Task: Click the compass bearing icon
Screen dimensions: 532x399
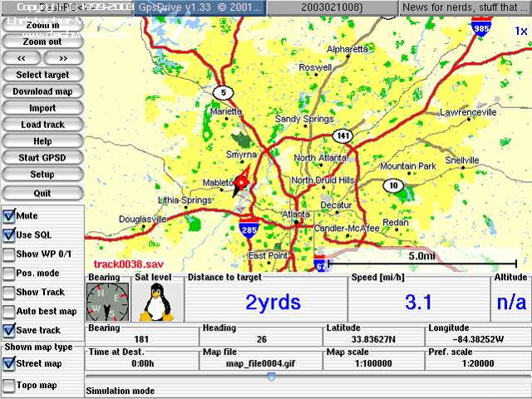Action: click(108, 303)
